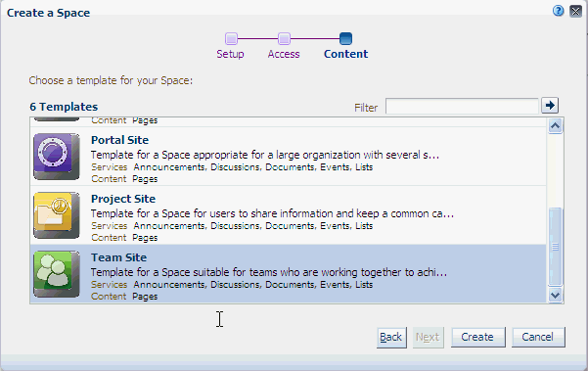Click the template list scrollbar thumb
The image size is (588, 371).
click(555, 247)
